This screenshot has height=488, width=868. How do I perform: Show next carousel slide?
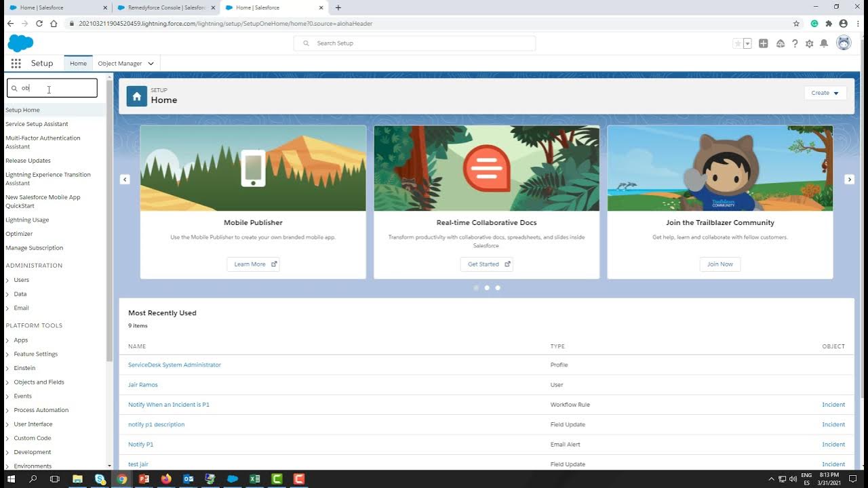click(x=849, y=179)
